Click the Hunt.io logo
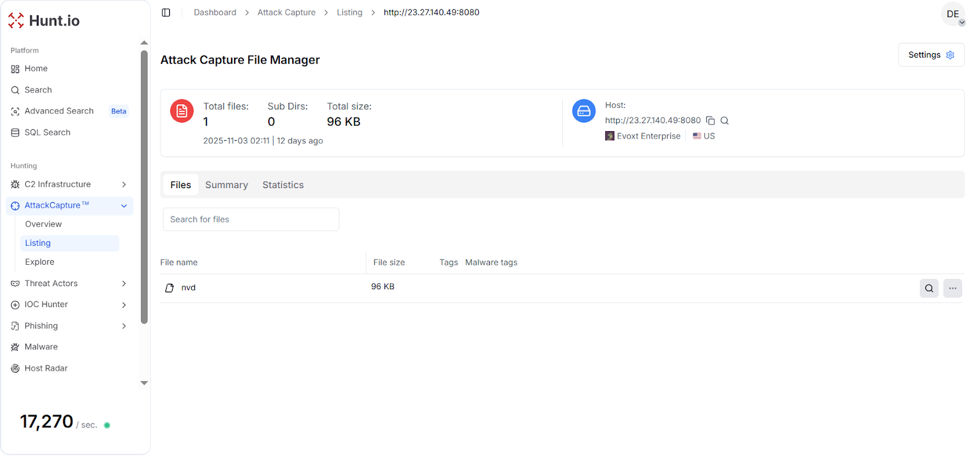The image size is (980, 456). 44,21
